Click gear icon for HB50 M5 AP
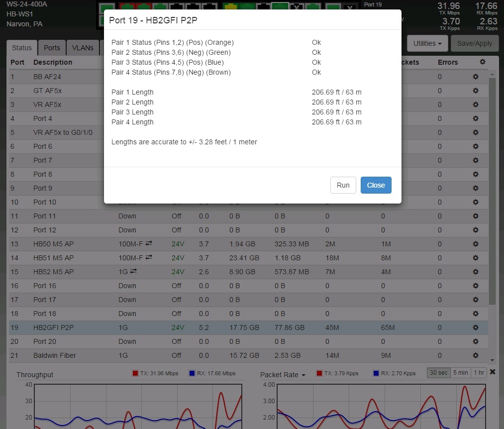The width and height of the screenshot is (504, 429). [x=475, y=244]
